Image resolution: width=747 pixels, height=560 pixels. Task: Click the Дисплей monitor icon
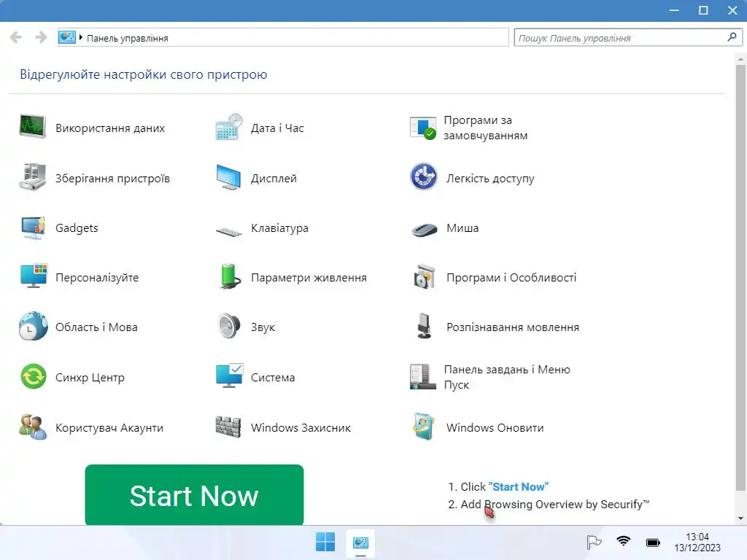[228, 178]
